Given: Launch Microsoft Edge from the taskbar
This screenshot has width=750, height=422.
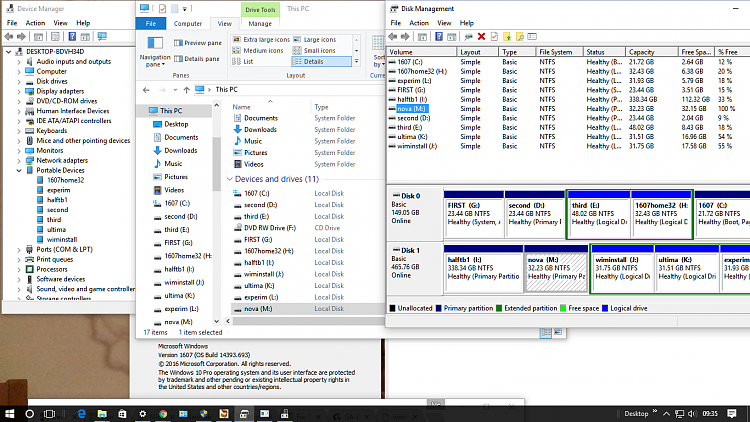Looking at the screenshot, I should click(x=81, y=413).
